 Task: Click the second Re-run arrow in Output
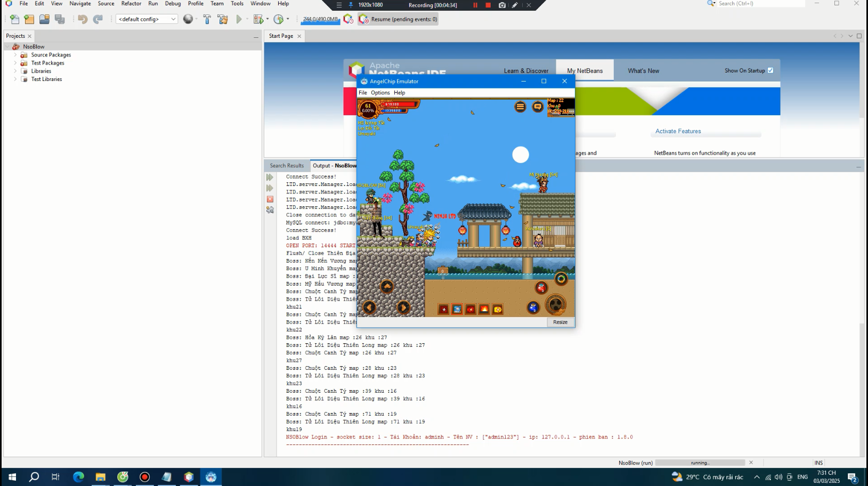[x=270, y=188]
